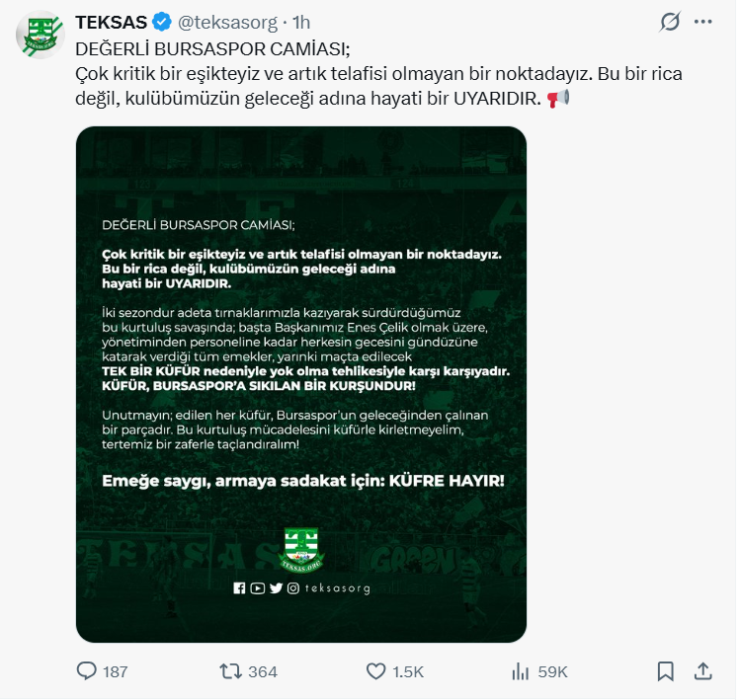Share the post via share icon
Screen dimensions: 740x700
[x=702, y=671]
